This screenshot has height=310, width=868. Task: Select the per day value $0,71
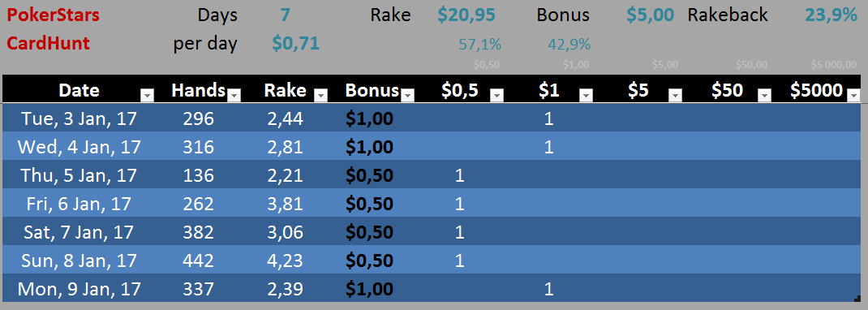(295, 43)
